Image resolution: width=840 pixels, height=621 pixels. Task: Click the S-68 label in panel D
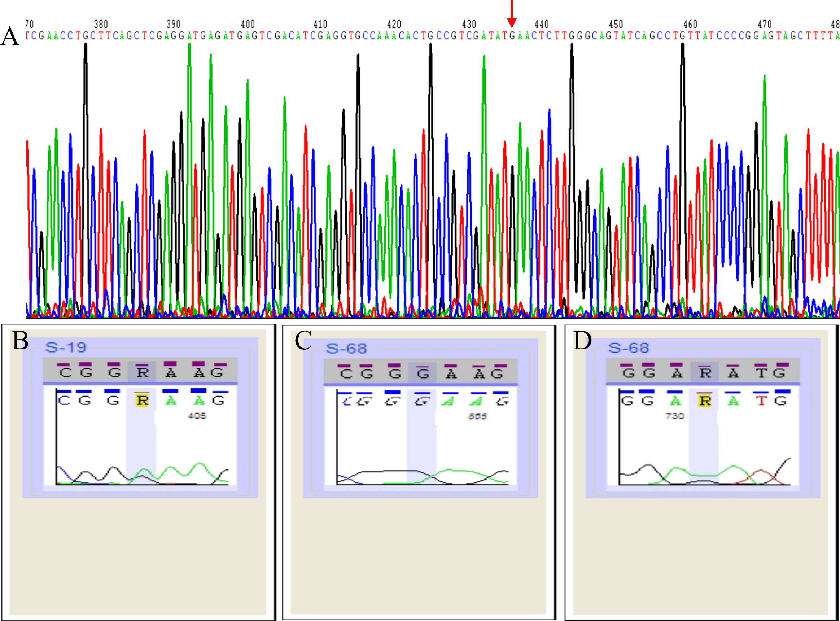[x=629, y=348]
